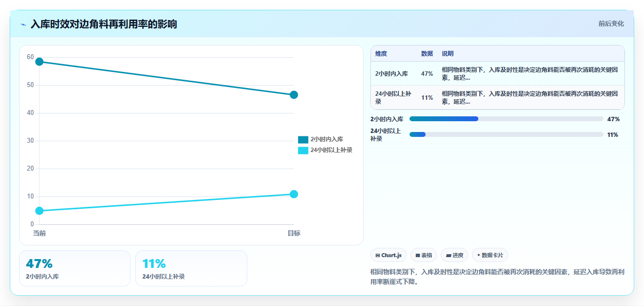Click the 前后变化 label in header
This screenshot has width=644, height=306.
coord(611,23)
